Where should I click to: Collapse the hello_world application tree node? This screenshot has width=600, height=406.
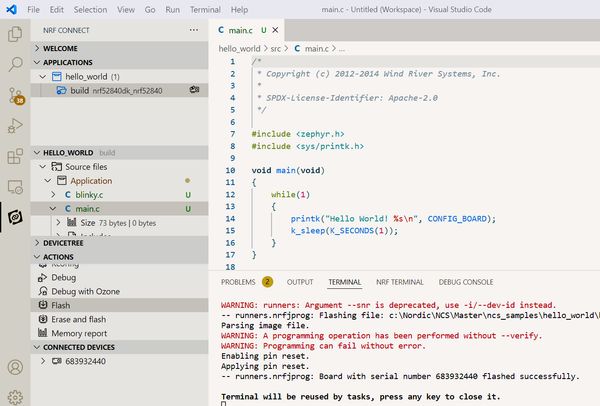coord(42,77)
